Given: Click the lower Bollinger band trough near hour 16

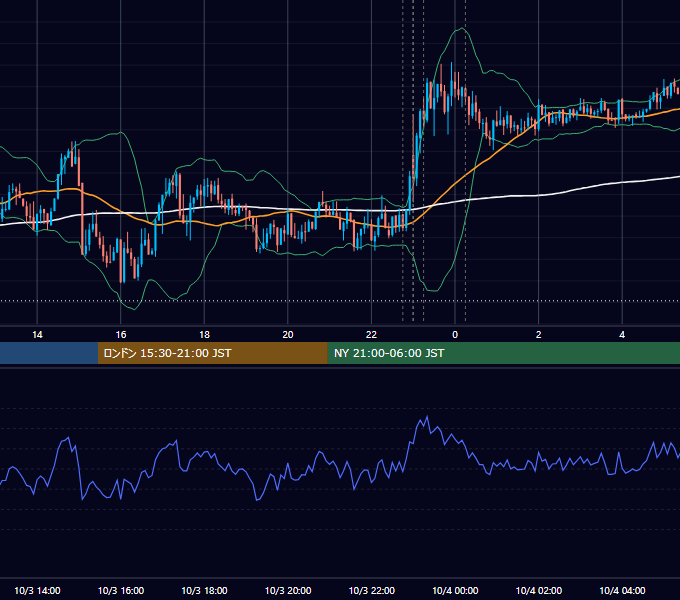Looking at the screenshot, I should [x=134, y=309].
